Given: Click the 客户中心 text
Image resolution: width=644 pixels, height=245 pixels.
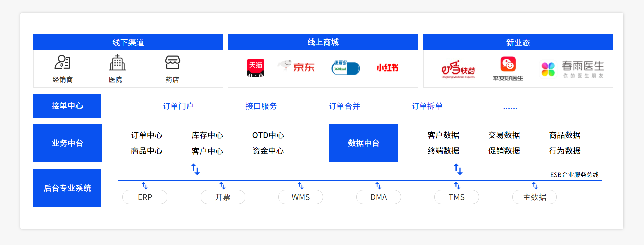Looking at the screenshot, I should click(207, 151).
